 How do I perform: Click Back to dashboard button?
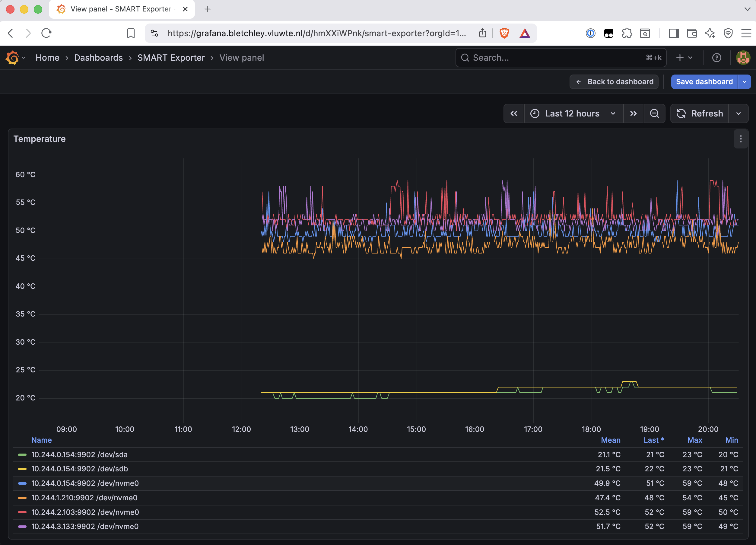coord(614,82)
